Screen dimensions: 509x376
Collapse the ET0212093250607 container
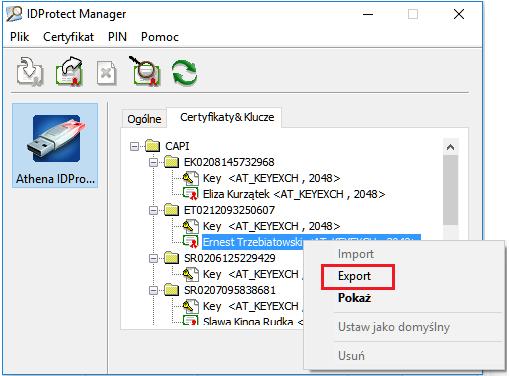click(x=153, y=210)
